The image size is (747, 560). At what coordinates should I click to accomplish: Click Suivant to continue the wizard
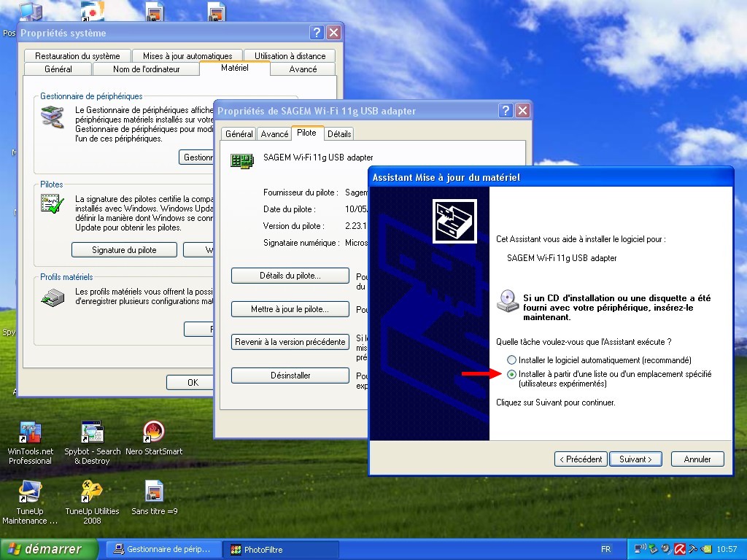635,459
